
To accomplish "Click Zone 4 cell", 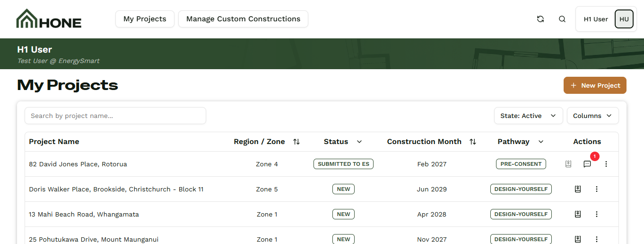I will (x=267, y=164).
